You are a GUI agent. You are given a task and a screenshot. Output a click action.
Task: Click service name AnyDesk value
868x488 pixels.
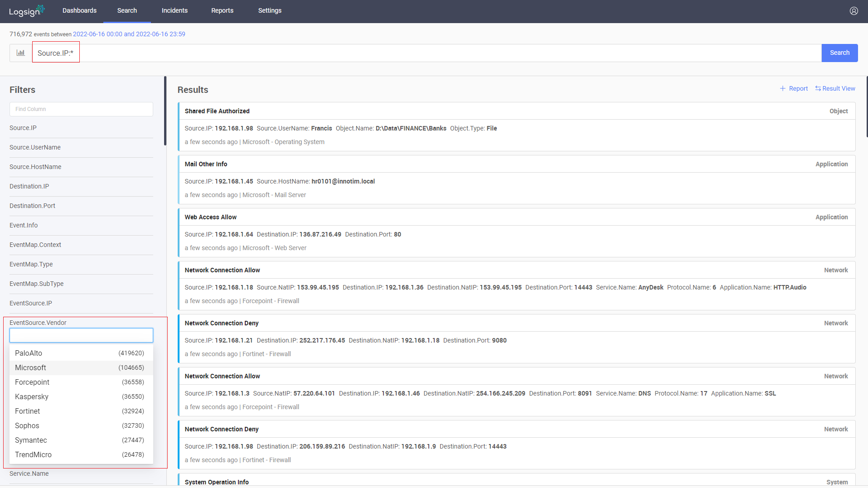tap(650, 287)
